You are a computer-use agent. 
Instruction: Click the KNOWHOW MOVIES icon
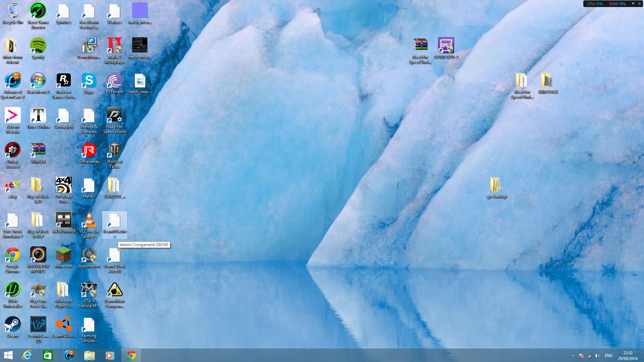pos(38,260)
